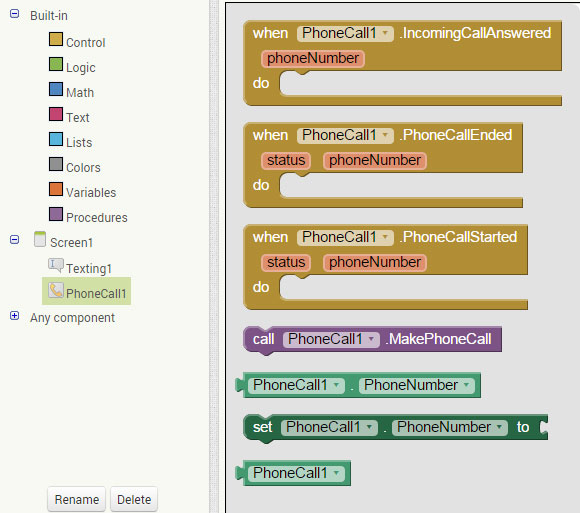
Task: Select the Texting1 component icon
Action: coord(56,265)
